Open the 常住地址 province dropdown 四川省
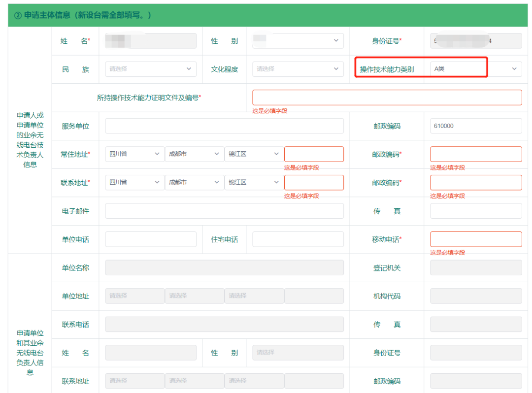 click(x=134, y=154)
